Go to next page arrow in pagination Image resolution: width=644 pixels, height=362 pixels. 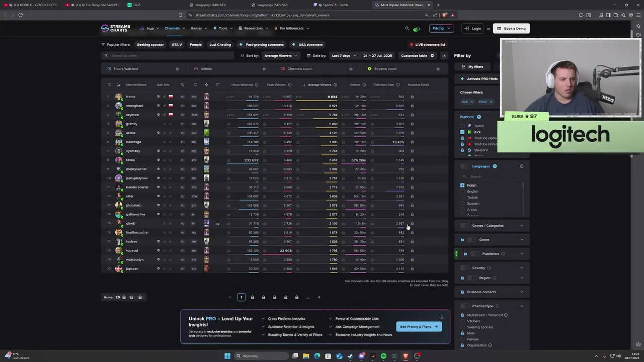(318, 297)
